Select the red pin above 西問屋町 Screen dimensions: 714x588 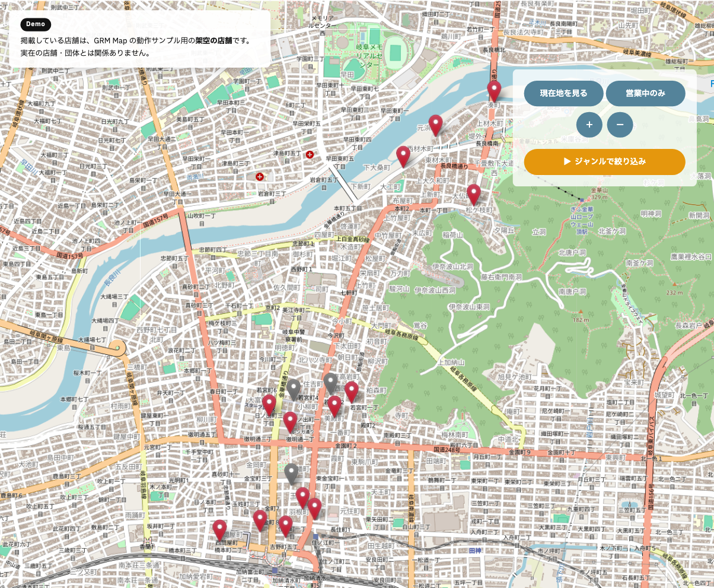coord(220,530)
